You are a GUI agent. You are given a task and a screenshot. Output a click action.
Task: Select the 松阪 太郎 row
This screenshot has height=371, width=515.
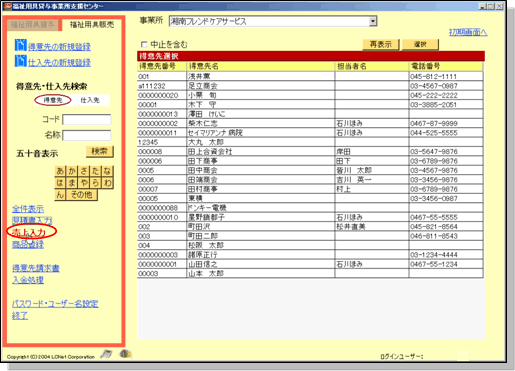click(x=310, y=245)
